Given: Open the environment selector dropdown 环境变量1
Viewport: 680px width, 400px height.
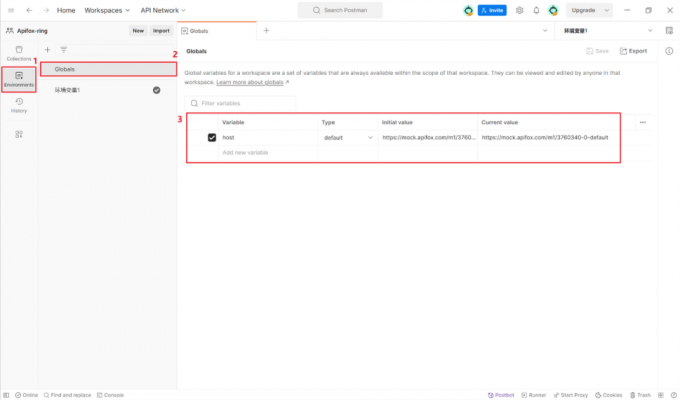Looking at the screenshot, I should [x=607, y=31].
